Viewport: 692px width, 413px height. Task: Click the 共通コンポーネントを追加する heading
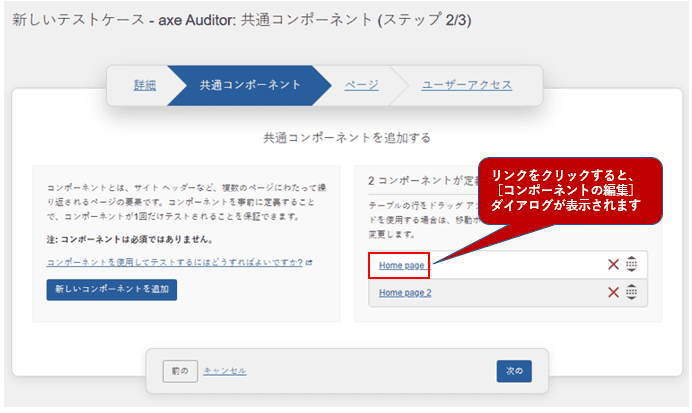click(x=346, y=137)
